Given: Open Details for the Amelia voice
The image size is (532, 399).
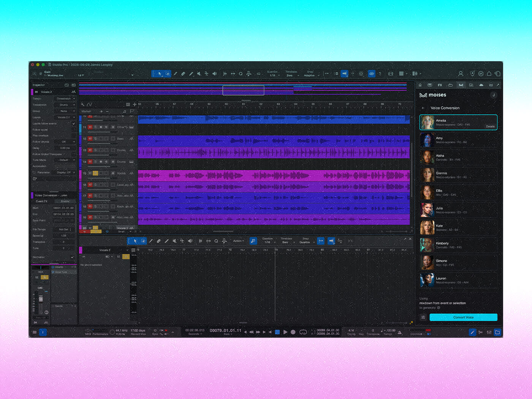Looking at the screenshot, I should pyautogui.click(x=490, y=127).
